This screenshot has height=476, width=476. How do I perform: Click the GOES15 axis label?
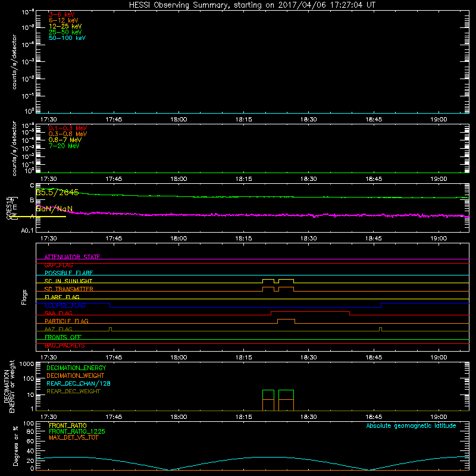click(x=9, y=208)
